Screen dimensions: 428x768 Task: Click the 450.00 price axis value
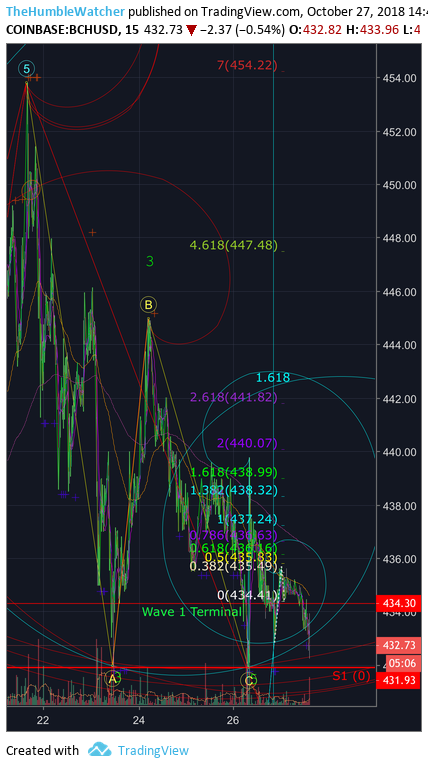coord(400,185)
